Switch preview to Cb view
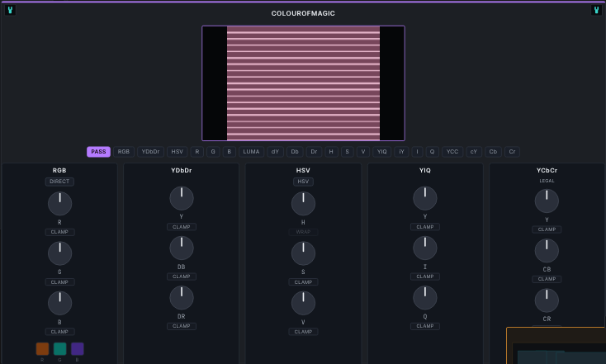Image resolution: width=606 pixels, height=364 pixels. (493, 152)
